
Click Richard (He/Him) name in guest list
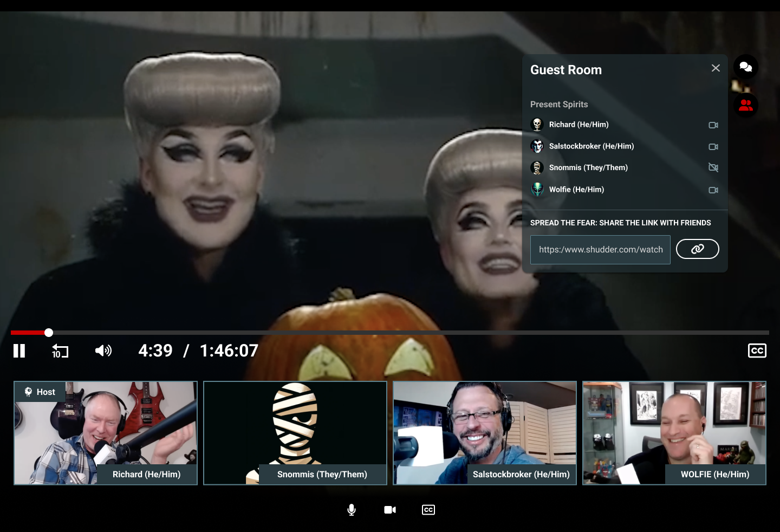(578, 125)
